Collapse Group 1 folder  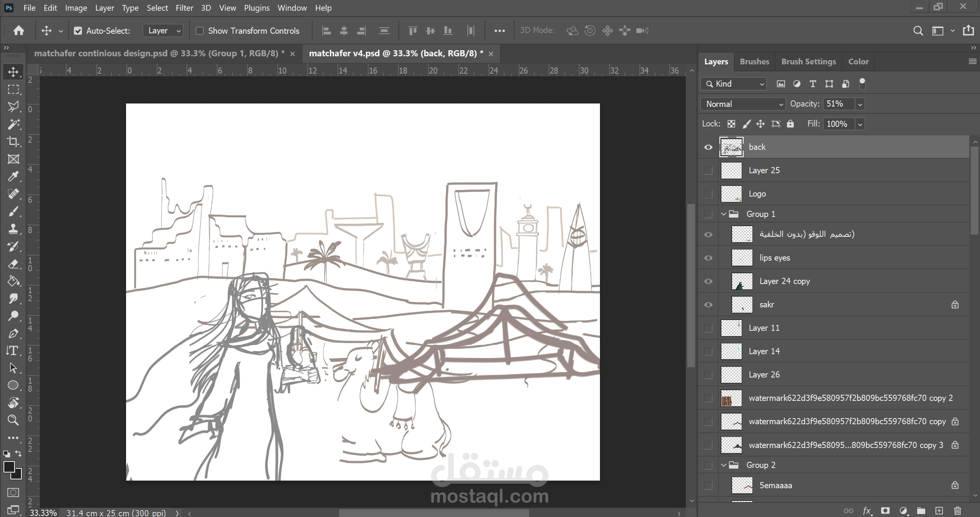coord(723,214)
